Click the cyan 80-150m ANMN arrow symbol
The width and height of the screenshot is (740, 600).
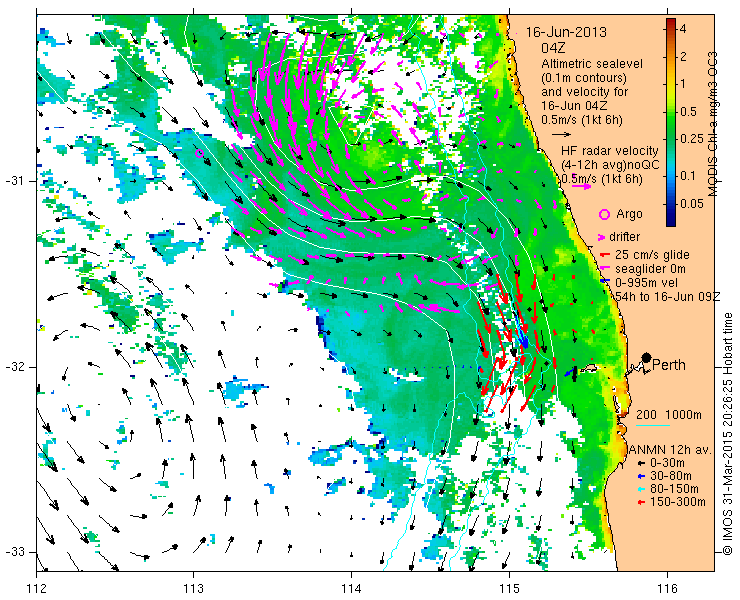pos(641,489)
